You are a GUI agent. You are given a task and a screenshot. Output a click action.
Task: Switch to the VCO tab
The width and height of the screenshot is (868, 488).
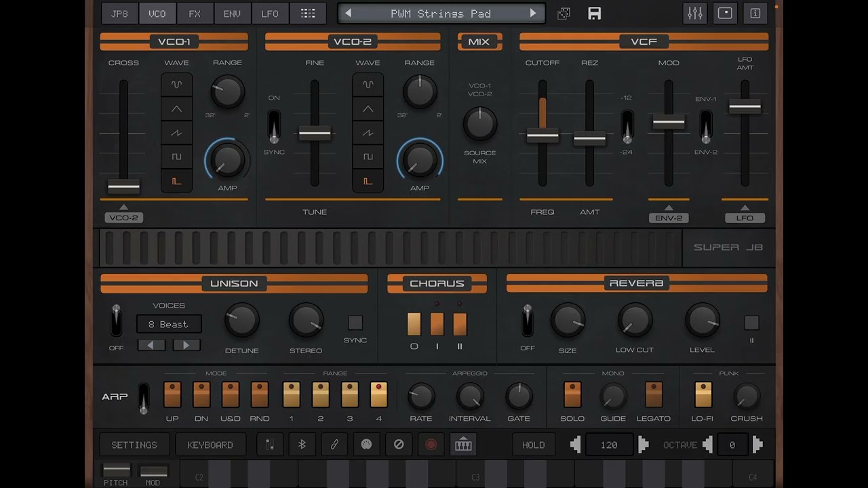pyautogui.click(x=157, y=13)
